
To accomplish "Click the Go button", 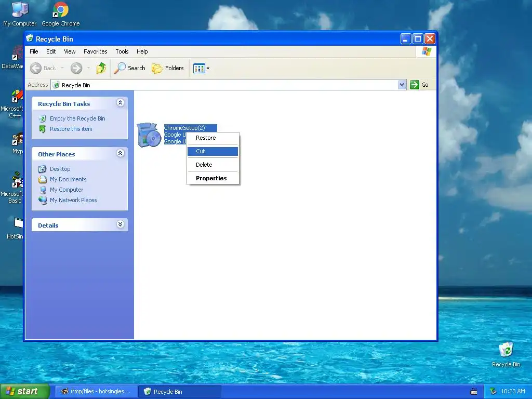I will click(x=419, y=85).
